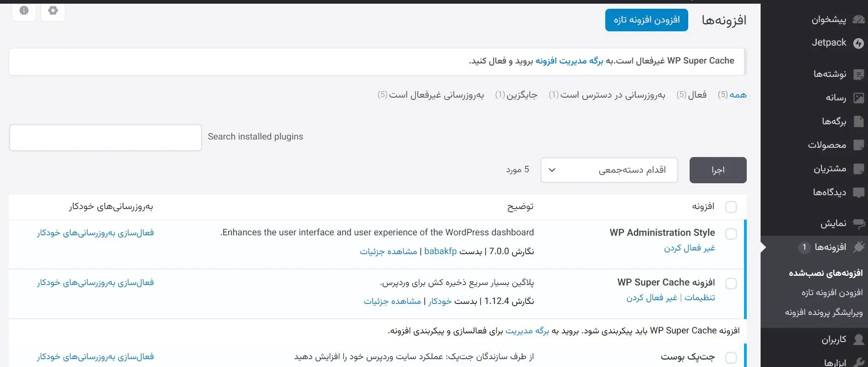Open the Jetpack menu item
Viewport: 868px width, 367px height.
tap(829, 43)
